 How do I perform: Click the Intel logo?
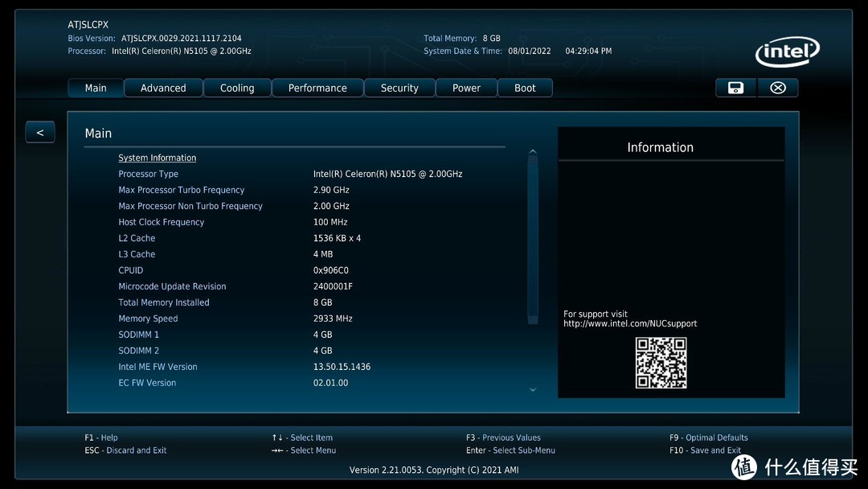coord(787,51)
